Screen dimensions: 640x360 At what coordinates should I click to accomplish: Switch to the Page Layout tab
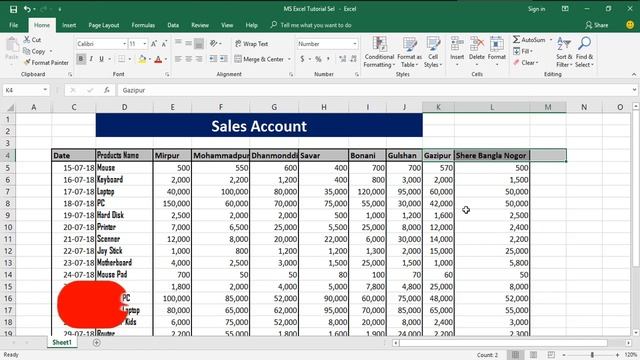tap(104, 25)
